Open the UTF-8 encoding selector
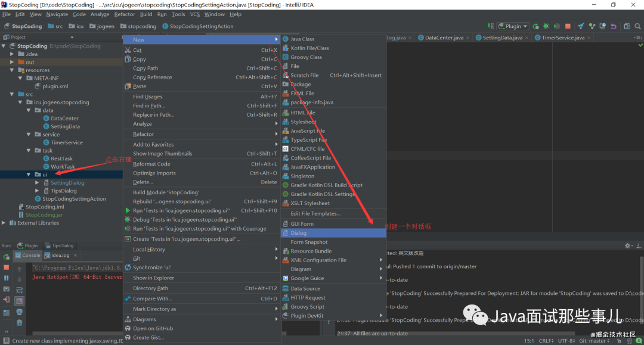Screen dimensions: 644x345 [x=566, y=341]
